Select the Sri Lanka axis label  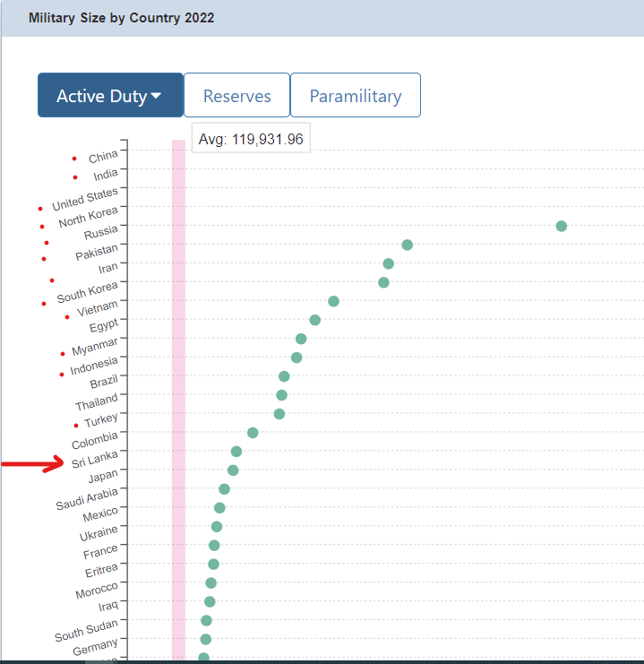tap(94, 459)
